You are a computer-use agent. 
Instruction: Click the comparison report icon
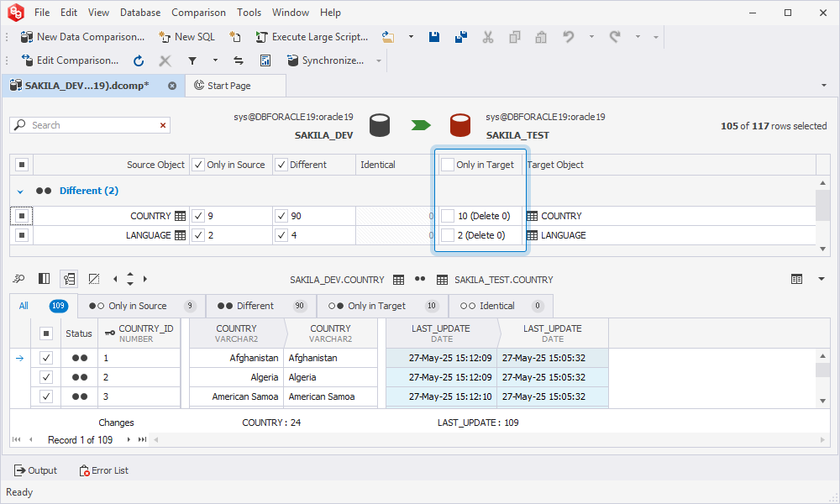pyautogui.click(x=265, y=60)
